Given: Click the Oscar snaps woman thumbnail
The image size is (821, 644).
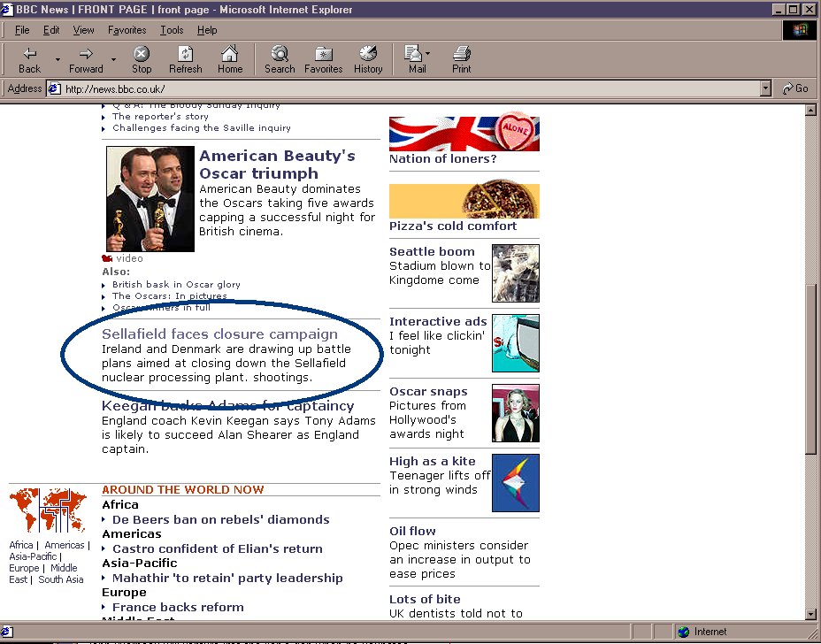Looking at the screenshot, I should (516, 413).
